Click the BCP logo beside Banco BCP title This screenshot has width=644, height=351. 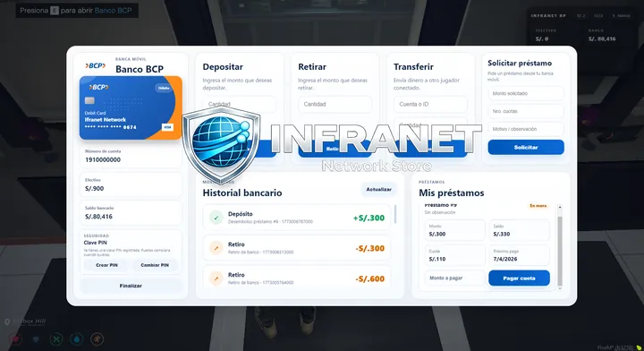[96, 65]
